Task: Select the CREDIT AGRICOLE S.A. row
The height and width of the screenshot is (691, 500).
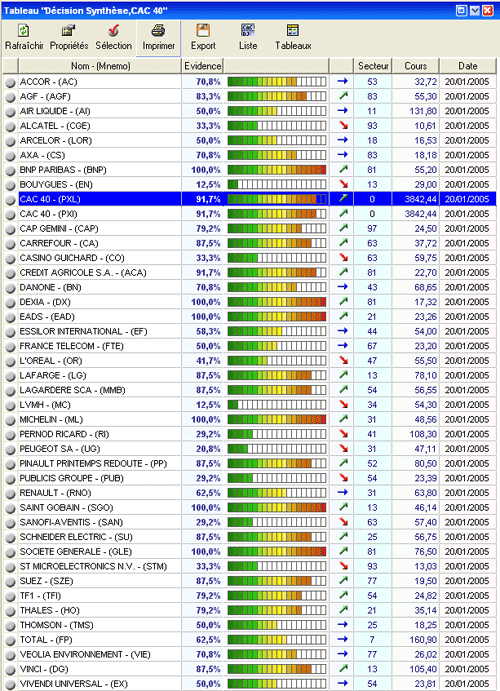Action: tap(250, 273)
